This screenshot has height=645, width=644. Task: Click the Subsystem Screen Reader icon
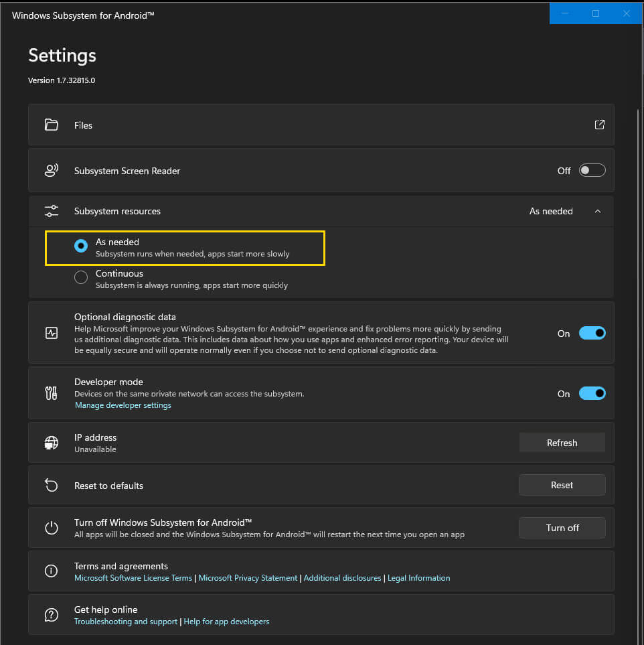[52, 170]
